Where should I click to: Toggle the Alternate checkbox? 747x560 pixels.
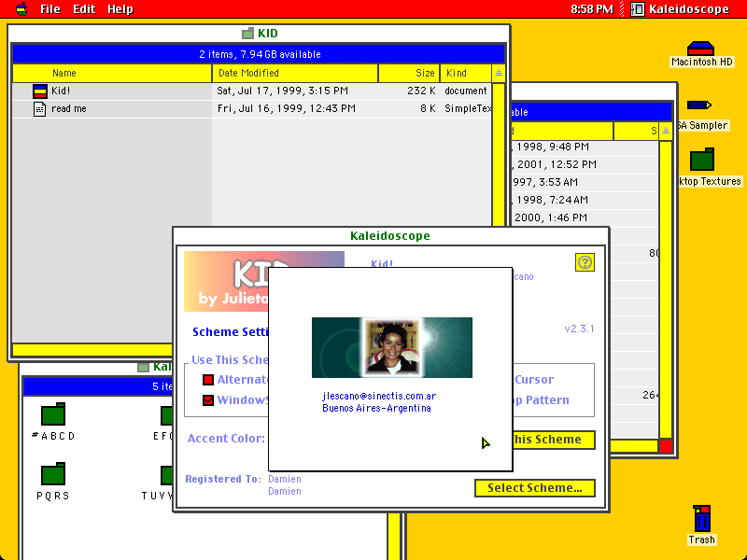click(x=207, y=380)
